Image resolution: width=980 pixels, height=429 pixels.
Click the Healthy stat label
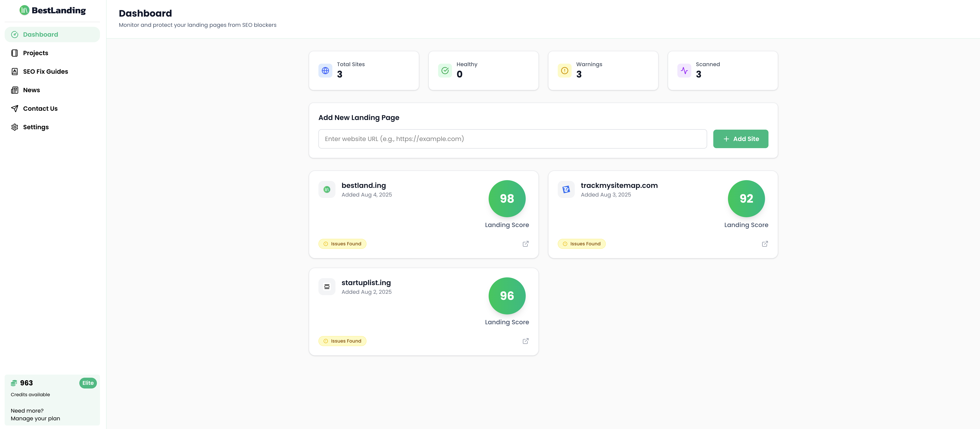point(467,64)
